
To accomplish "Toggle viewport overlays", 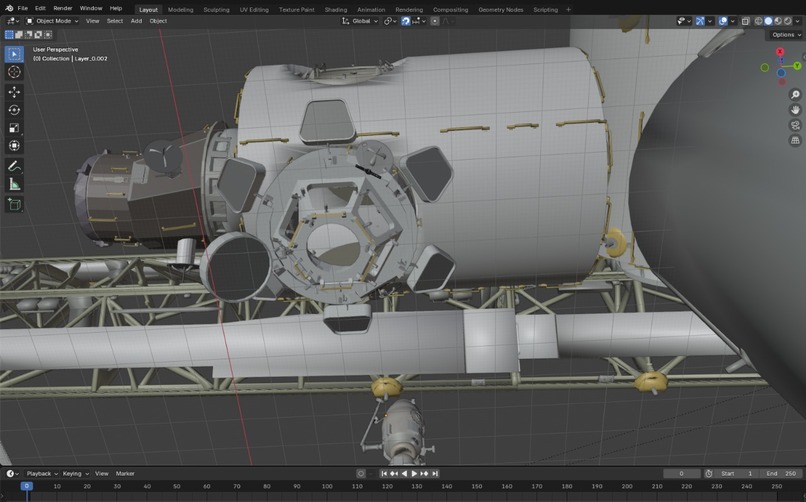I will tap(723, 21).
